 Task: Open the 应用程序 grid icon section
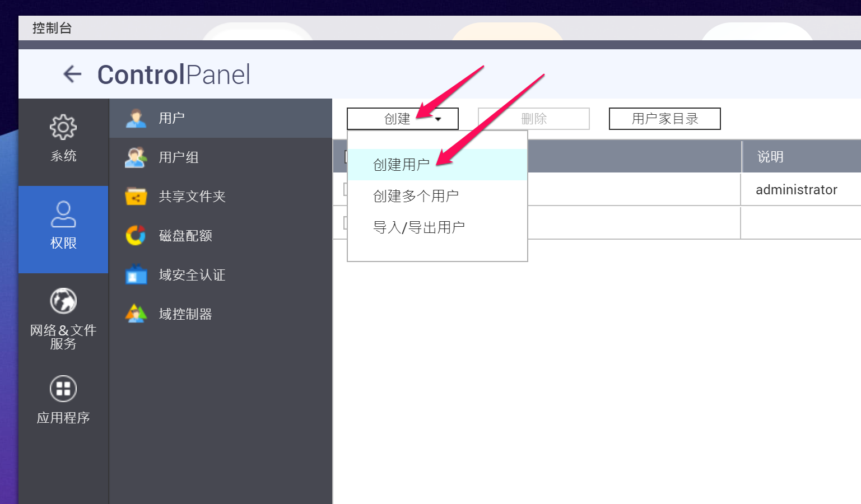point(63,400)
